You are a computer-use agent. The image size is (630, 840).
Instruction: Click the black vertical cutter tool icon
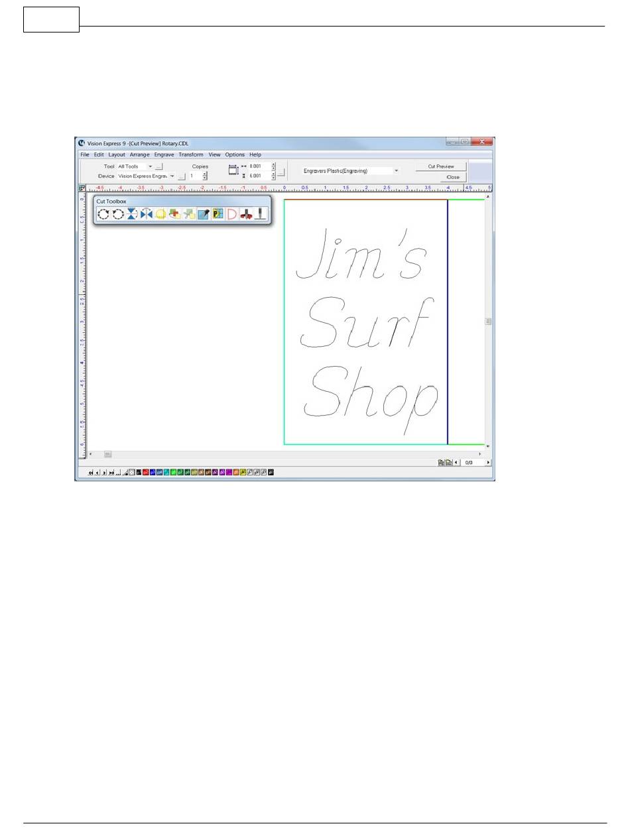coord(261,214)
